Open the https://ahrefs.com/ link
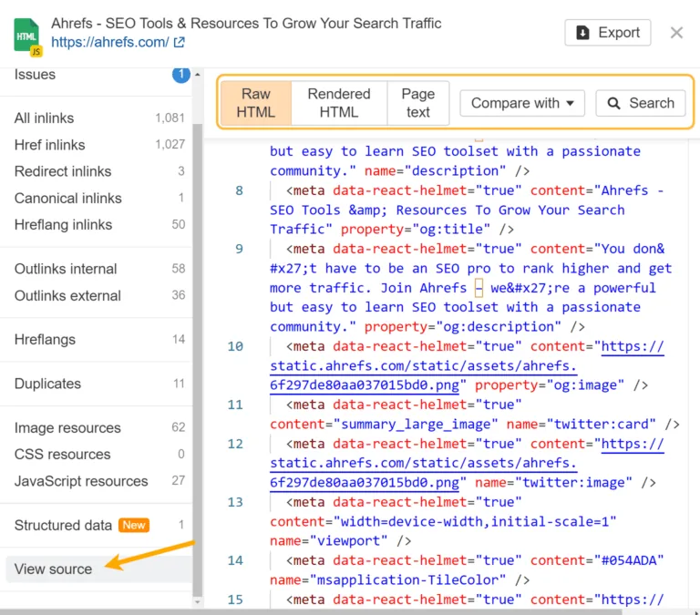This screenshot has width=700, height=615. (109, 43)
